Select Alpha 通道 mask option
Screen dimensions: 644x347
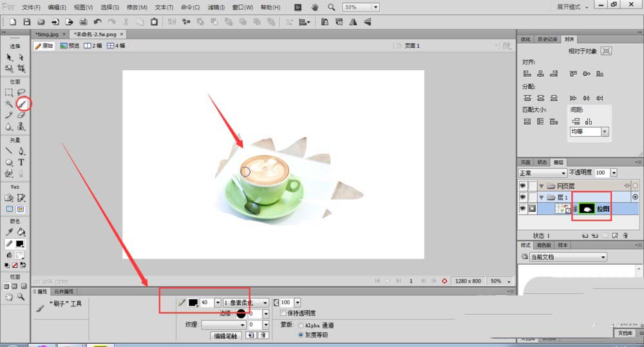300,325
